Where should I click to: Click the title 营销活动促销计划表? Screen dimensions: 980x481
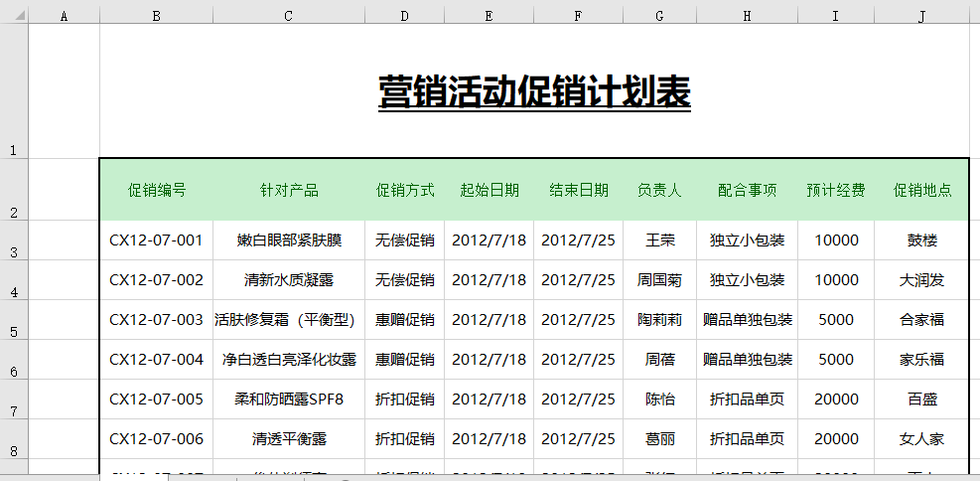click(x=534, y=92)
